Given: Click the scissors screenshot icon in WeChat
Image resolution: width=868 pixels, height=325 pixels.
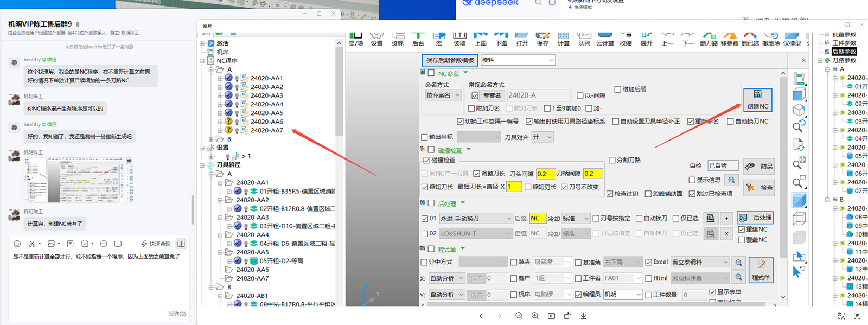Looking at the screenshot, I should pos(33,244).
